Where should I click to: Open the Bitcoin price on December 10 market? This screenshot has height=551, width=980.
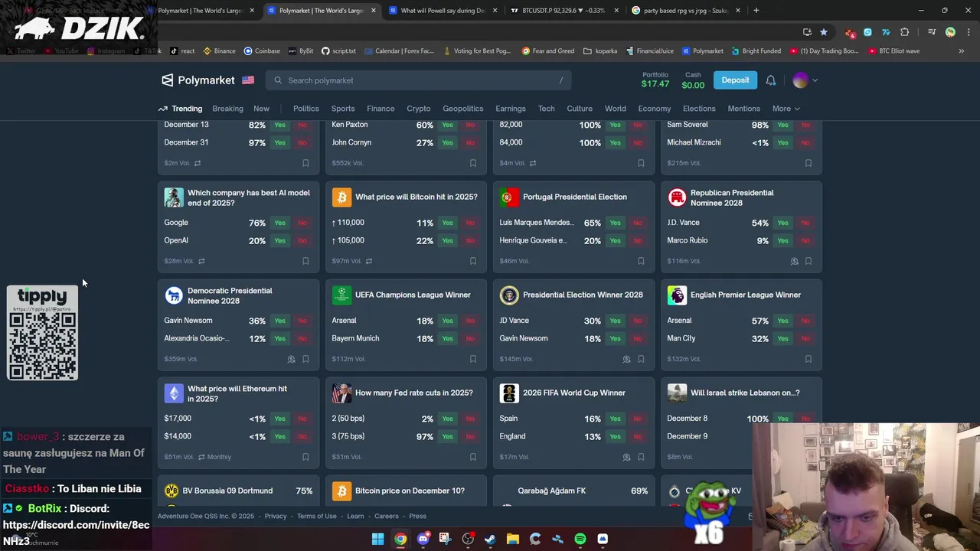click(x=410, y=491)
